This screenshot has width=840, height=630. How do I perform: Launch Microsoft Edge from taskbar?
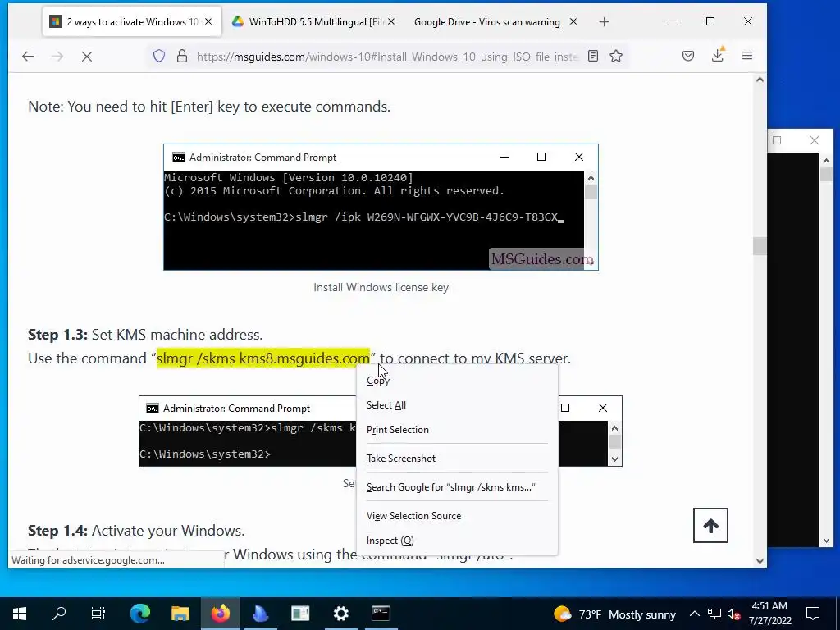coord(140,614)
